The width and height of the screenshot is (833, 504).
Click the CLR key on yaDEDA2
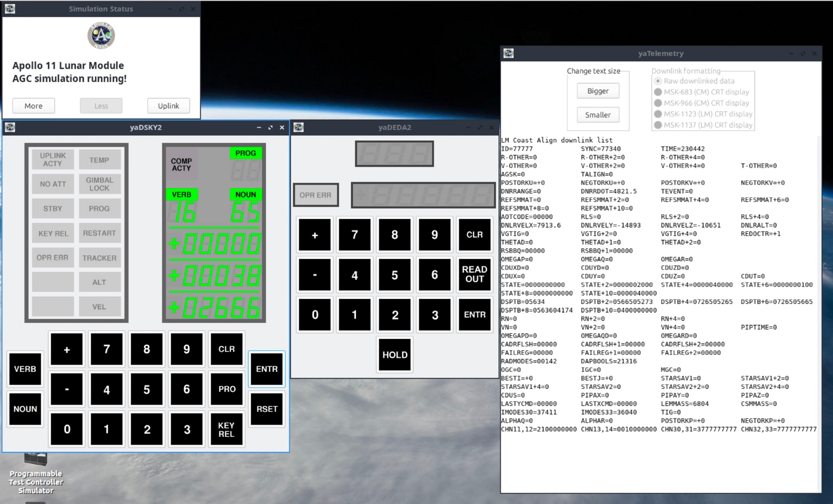click(x=474, y=235)
